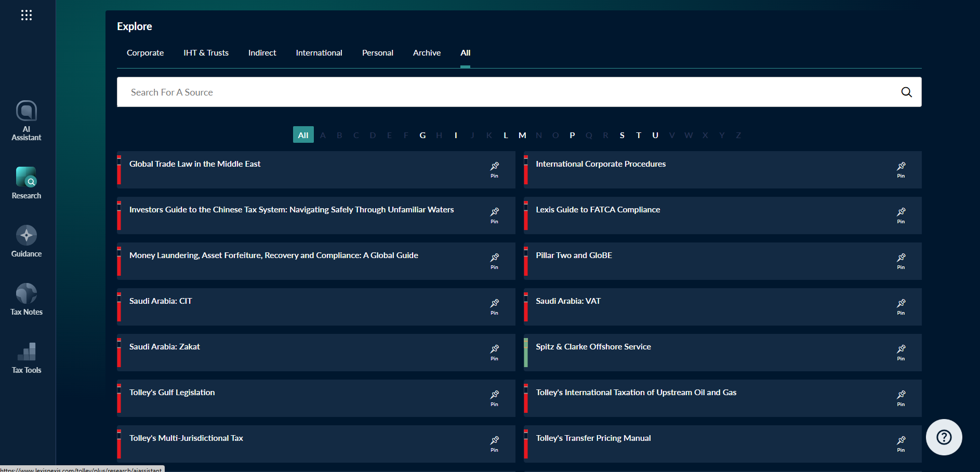980x472 pixels.
Task: Open International Corporate Procedures
Action: (601, 164)
